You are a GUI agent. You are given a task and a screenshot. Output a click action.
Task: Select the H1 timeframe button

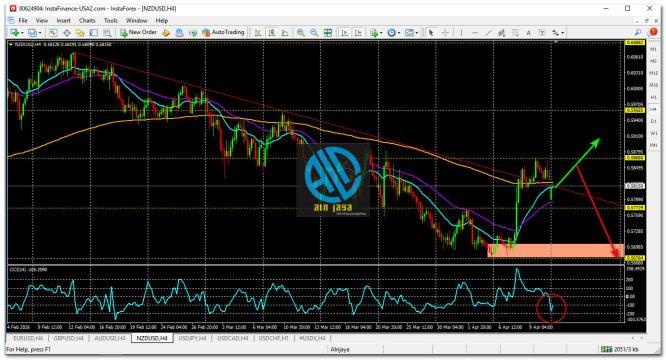pyautogui.click(x=653, y=97)
